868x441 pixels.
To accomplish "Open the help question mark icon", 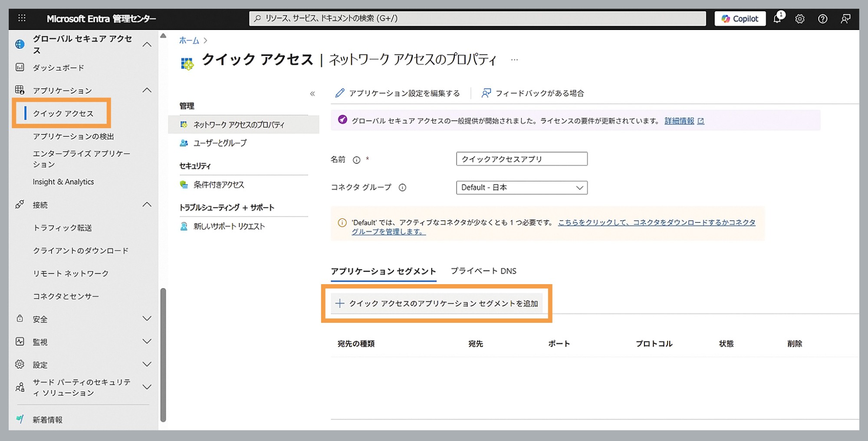I will 822,18.
